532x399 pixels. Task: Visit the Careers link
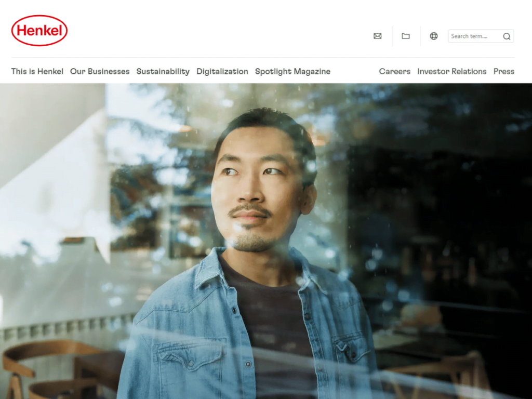(x=395, y=71)
